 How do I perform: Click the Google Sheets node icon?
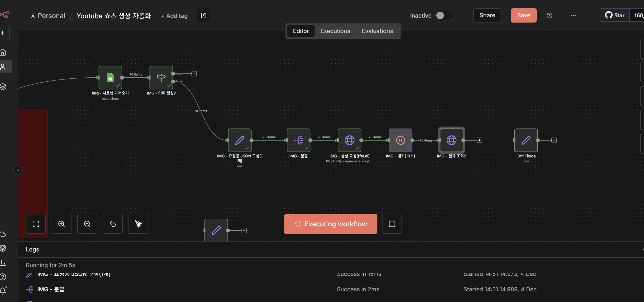coord(110,78)
